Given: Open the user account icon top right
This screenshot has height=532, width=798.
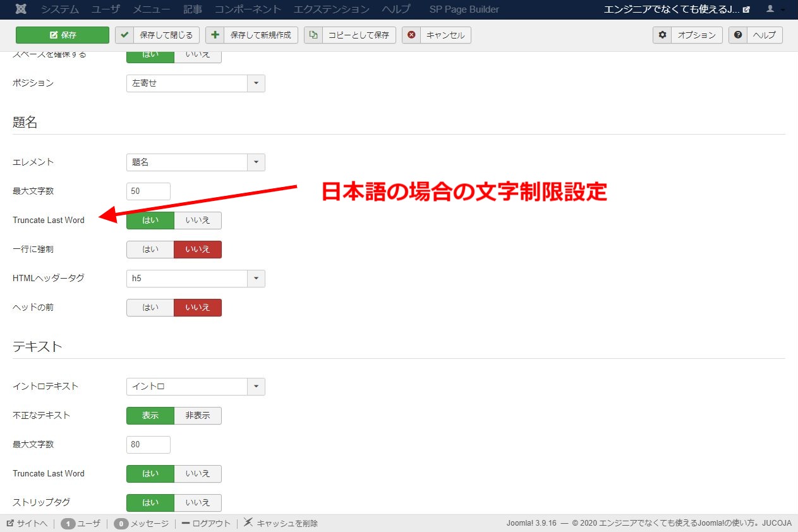Looking at the screenshot, I should 770,9.
